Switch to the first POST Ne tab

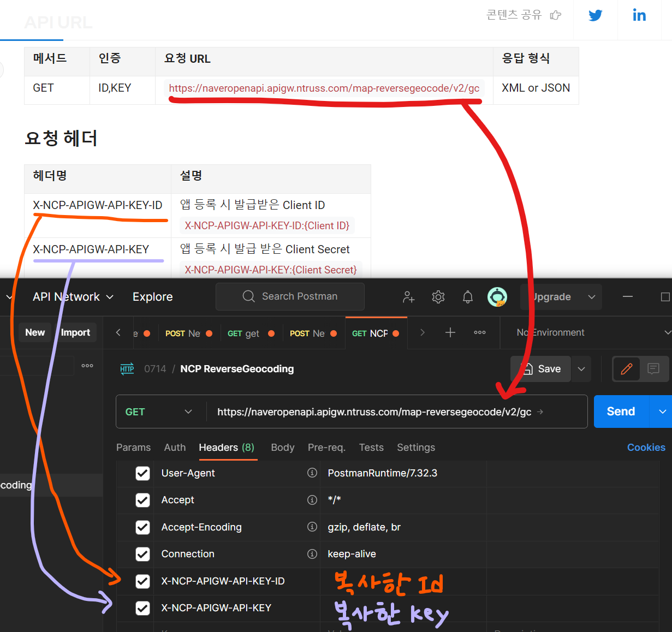(x=189, y=333)
